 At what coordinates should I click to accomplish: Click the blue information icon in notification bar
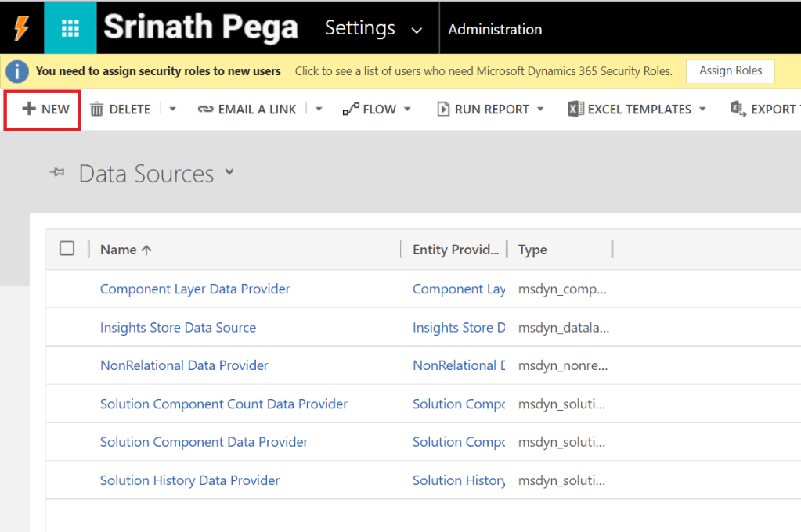click(17, 71)
